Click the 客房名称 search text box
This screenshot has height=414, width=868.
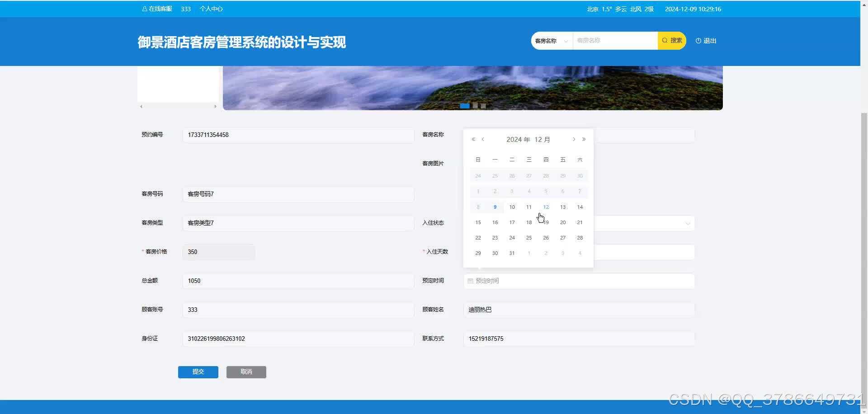615,41
